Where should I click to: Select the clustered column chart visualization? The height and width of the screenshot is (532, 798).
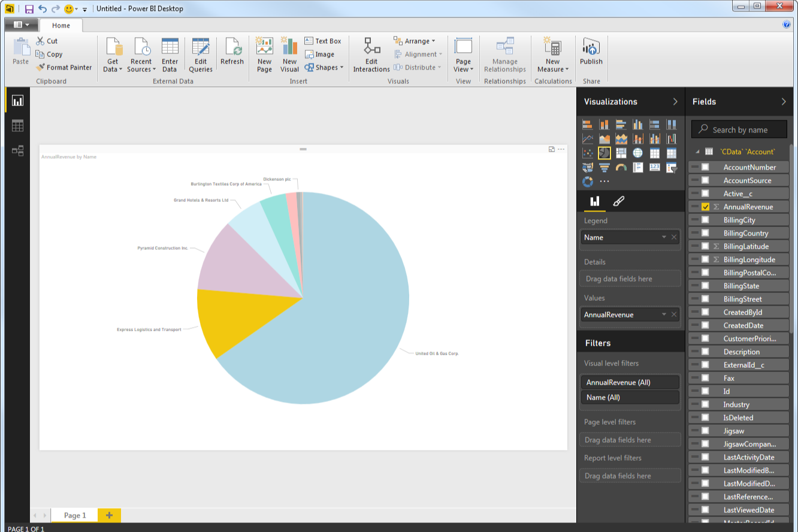tap(638, 125)
